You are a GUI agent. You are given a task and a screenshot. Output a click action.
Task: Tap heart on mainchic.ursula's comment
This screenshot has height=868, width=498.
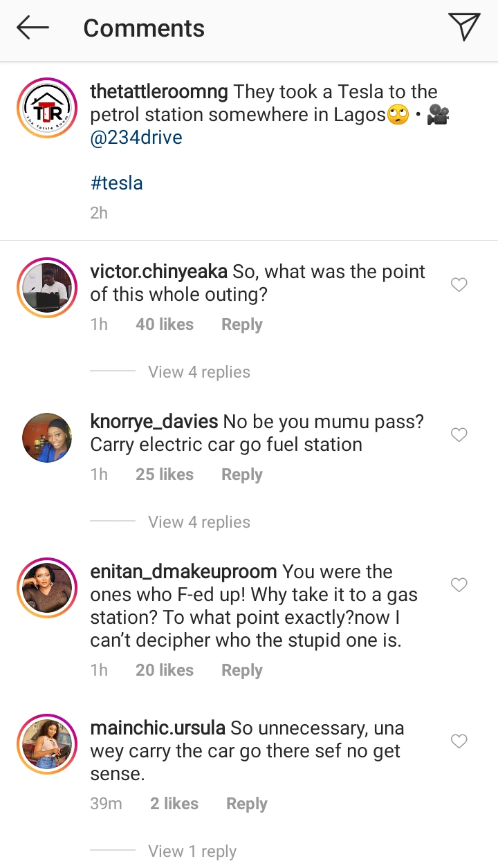[x=459, y=741]
